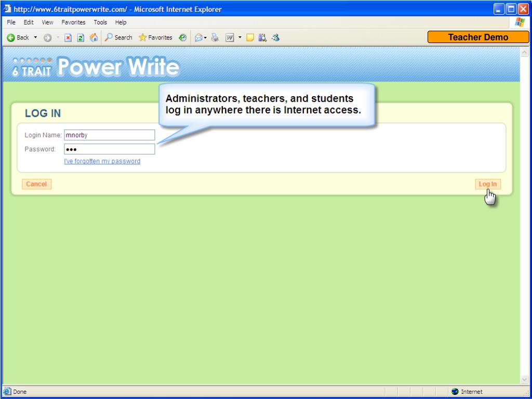Click "I've forgotten my password" link
The image size is (532, 399).
102,161
